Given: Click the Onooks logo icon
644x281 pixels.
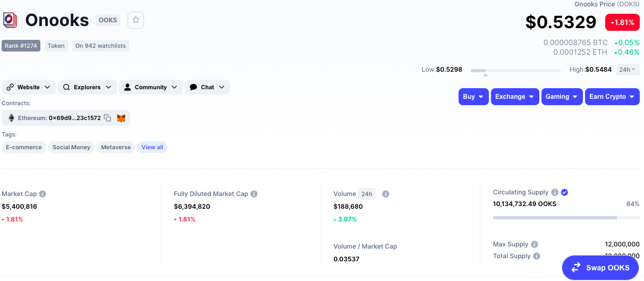Looking at the screenshot, I should (x=10, y=20).
